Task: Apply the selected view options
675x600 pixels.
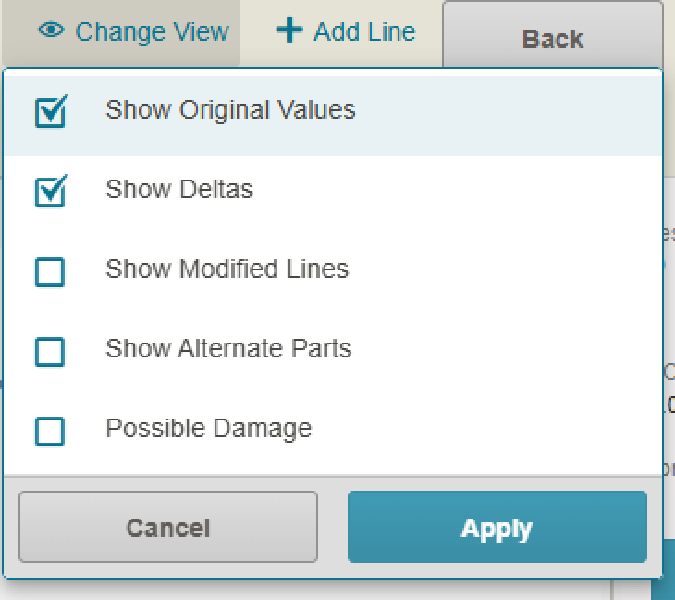Action: 497,528
